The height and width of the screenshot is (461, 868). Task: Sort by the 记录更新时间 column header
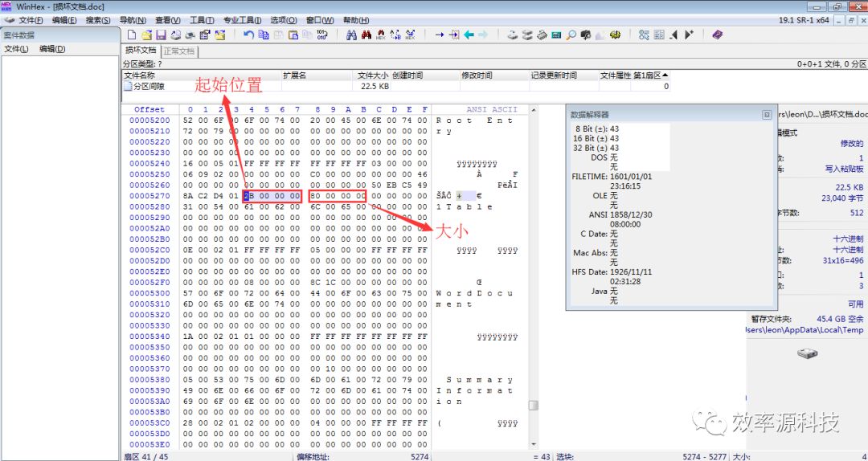(564, 75)
